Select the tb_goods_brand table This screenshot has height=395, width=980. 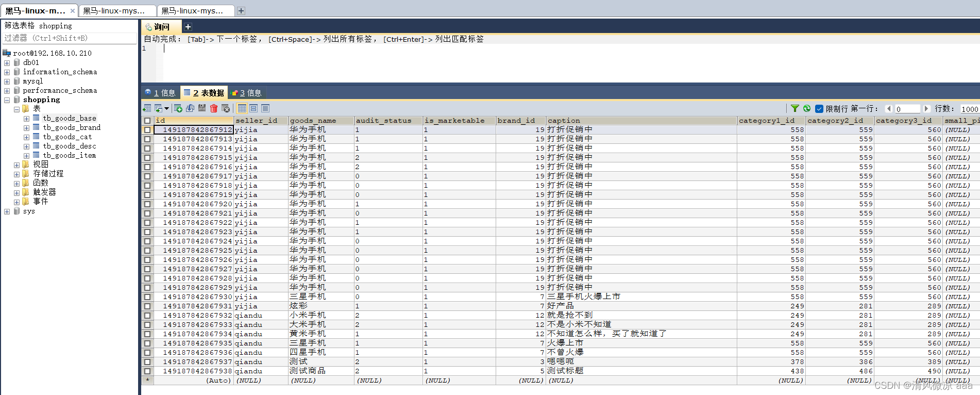coord(72,127)
